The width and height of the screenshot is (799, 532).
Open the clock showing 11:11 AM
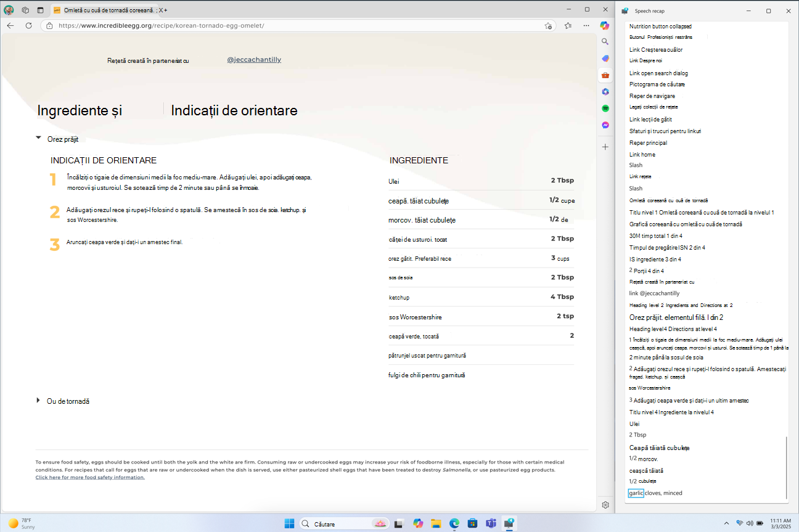point(781,523)
